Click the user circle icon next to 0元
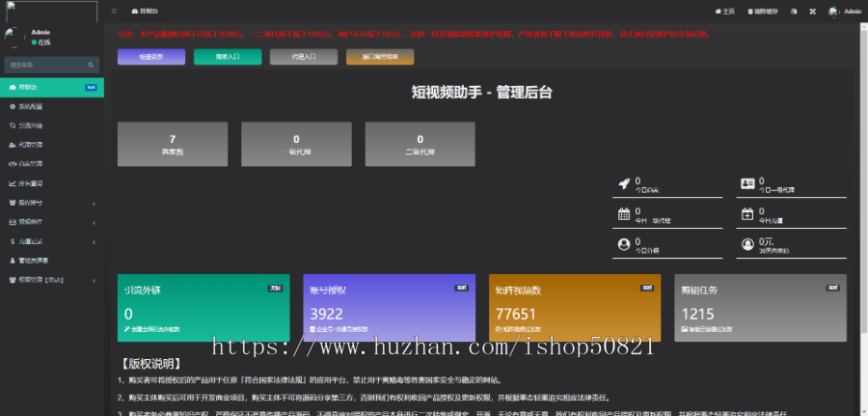This screenshot has width=868, height=416. point(747,244)
